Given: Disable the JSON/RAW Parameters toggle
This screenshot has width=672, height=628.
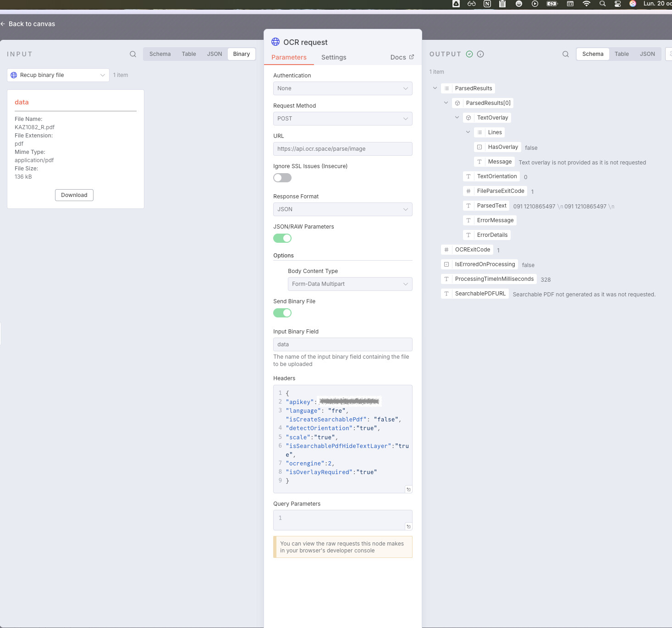Looking at the screenshot, I should point(282,238).
